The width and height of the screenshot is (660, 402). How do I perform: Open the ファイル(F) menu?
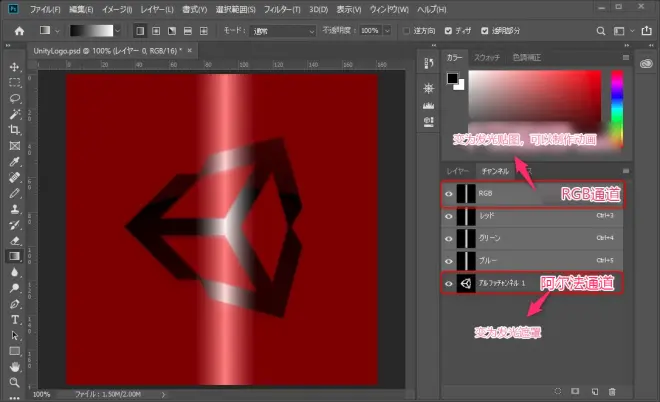pyautogui.click(x=45, y=9)
